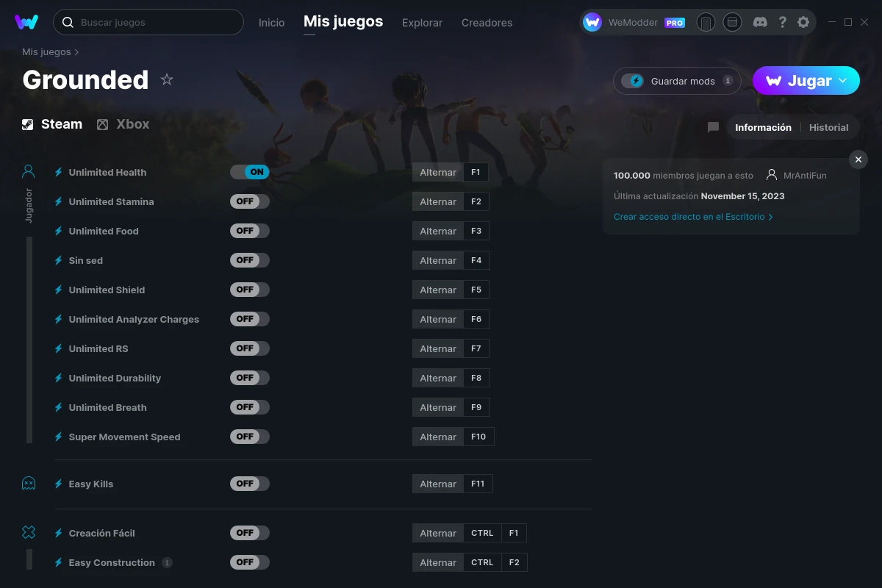This screenshot has height=588, width=882.
Task: Enable Unlimited Stamina toggle
Action: [250, 201]
